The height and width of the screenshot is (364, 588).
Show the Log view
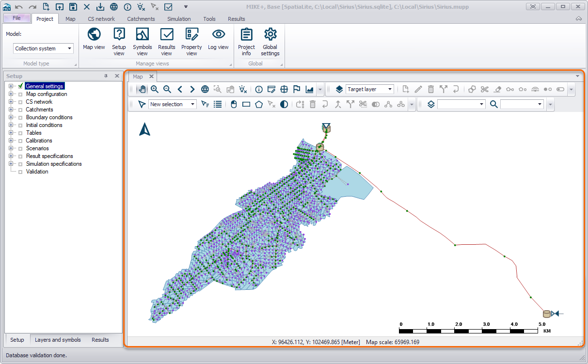(218, 39)
